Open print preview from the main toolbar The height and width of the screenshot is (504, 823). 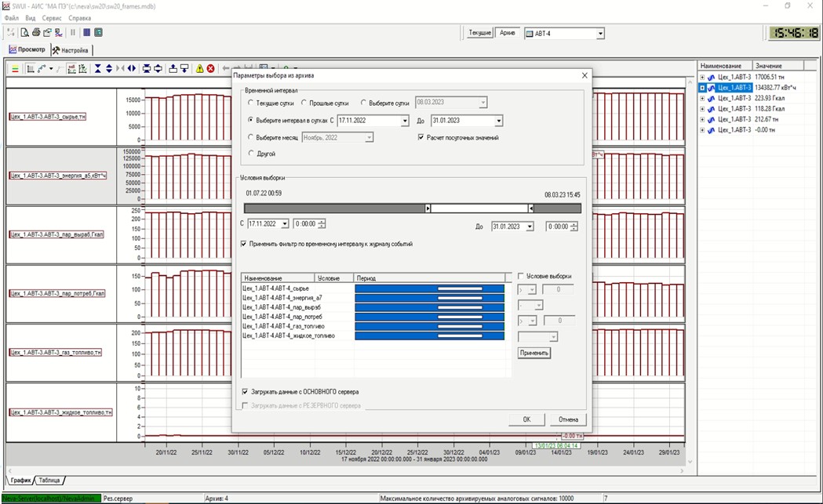point(24,32)
